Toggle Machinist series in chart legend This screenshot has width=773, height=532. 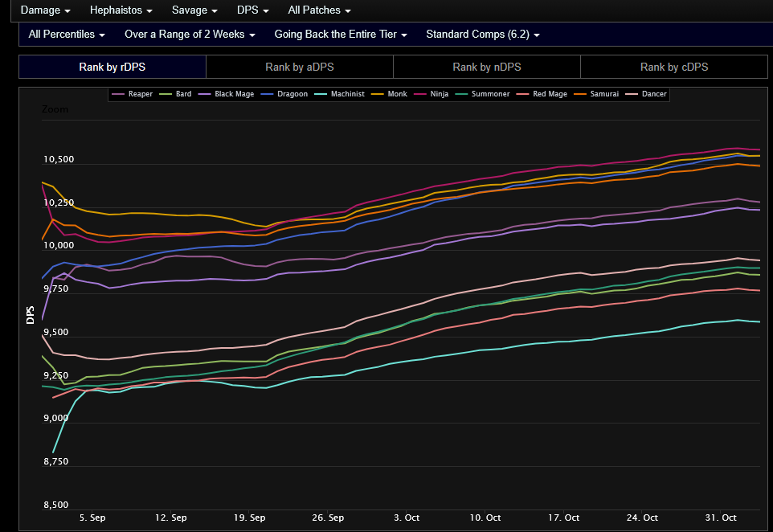340,94
